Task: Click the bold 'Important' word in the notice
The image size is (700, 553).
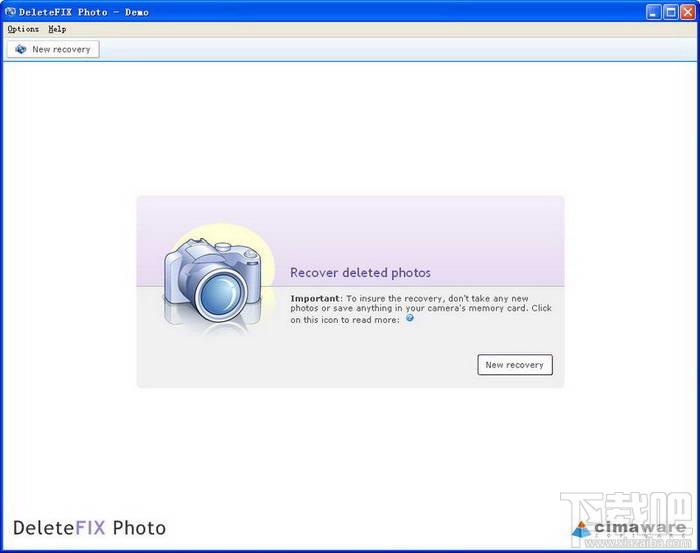Action: tap(315, 298)
